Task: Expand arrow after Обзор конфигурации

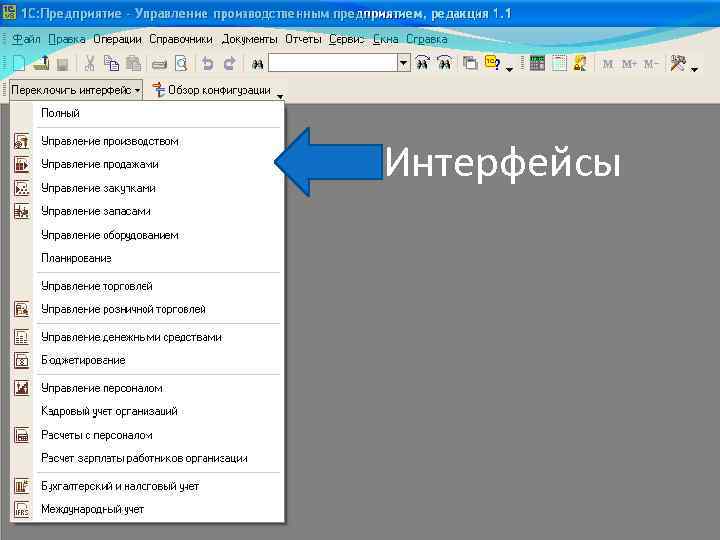Action: (280, 96)
